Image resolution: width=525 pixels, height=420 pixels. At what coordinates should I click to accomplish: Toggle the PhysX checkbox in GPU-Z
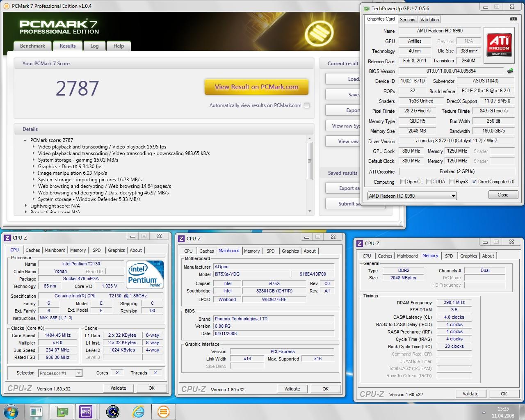point(452,181)
